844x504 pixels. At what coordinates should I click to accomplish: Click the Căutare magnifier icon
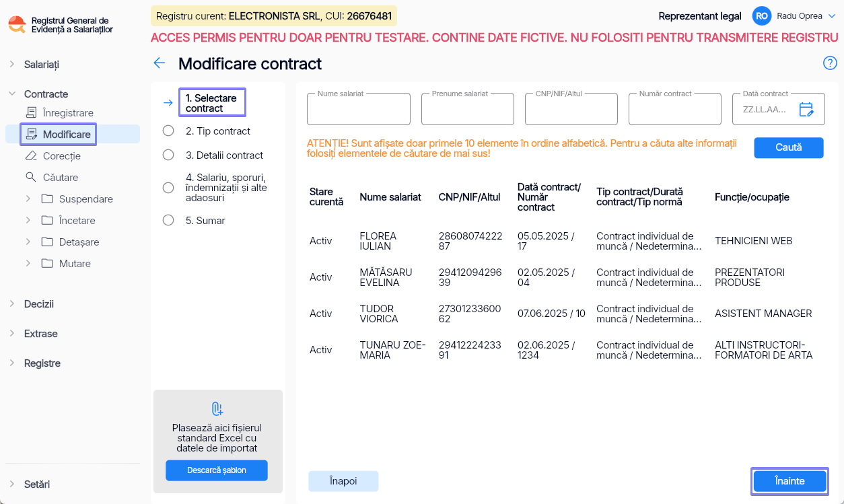click(x=31, y=178)
